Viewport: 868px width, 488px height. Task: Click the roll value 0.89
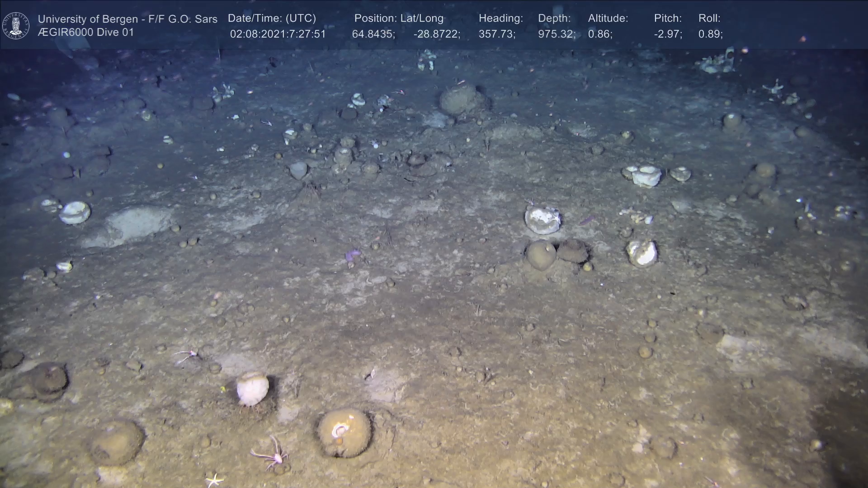[710, 34]
